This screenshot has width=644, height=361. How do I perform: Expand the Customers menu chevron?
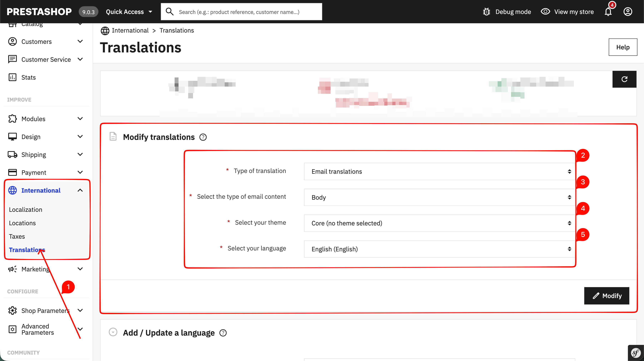coord(80,41)
